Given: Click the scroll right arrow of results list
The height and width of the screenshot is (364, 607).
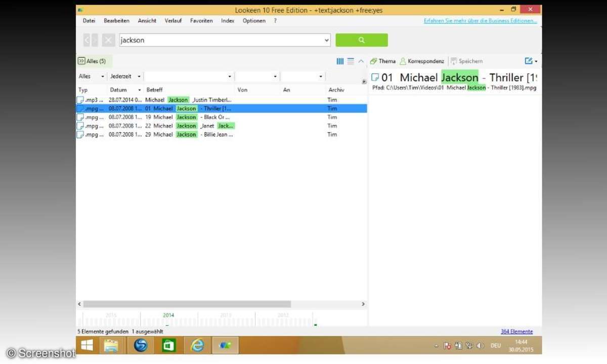Looking at the screenshot, I should (363, 304).
